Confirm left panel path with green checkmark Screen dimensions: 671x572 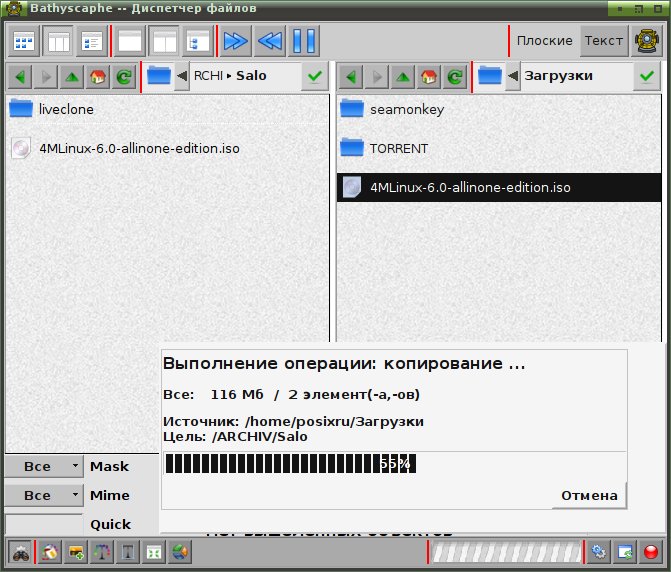[x=315, y=77]
